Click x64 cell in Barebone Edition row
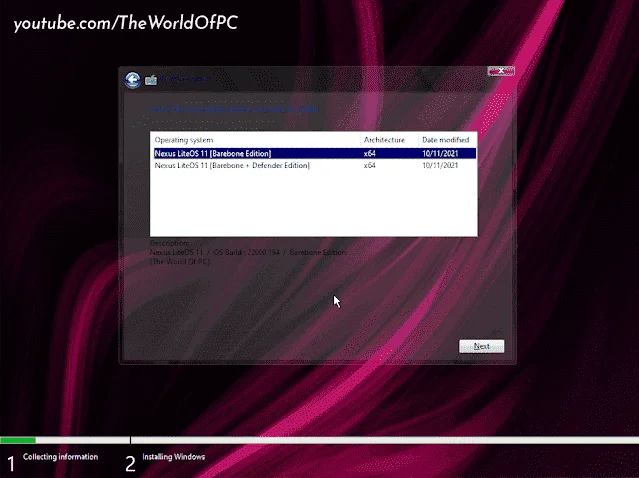Image resolution: width=639 pixels, height=478 pixels. click(x=370, y=154)
